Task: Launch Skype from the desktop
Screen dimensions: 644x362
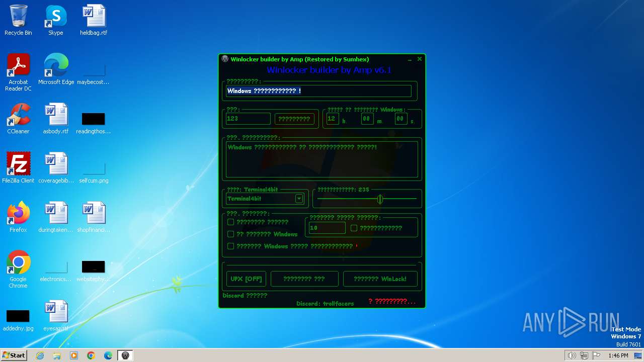Action: click(x=55, y=20)
